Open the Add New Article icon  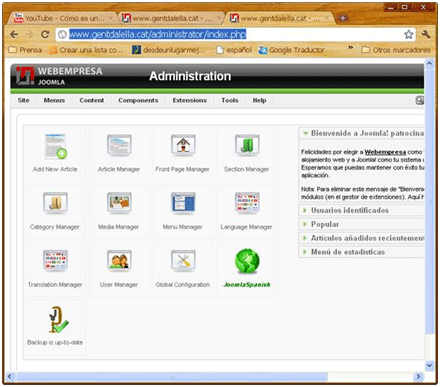(x=55, y=147)
